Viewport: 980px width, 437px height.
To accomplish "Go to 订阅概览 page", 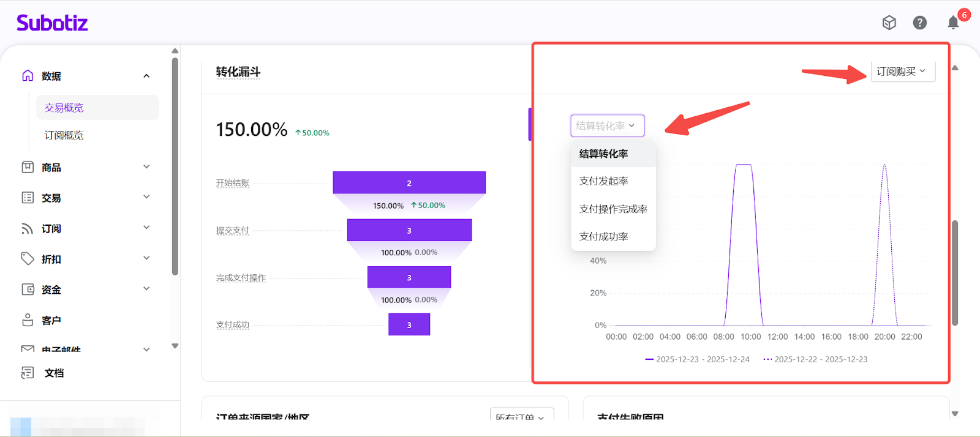I will (x=64, y=135).
